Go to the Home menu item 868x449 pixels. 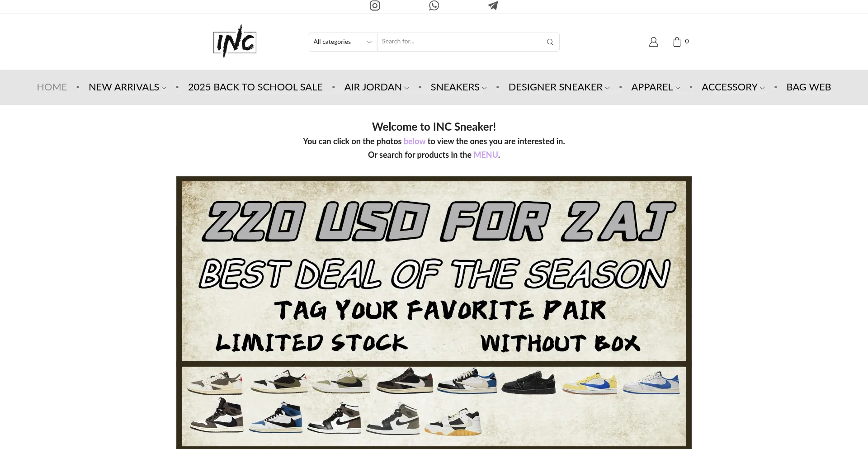(52, 87)
